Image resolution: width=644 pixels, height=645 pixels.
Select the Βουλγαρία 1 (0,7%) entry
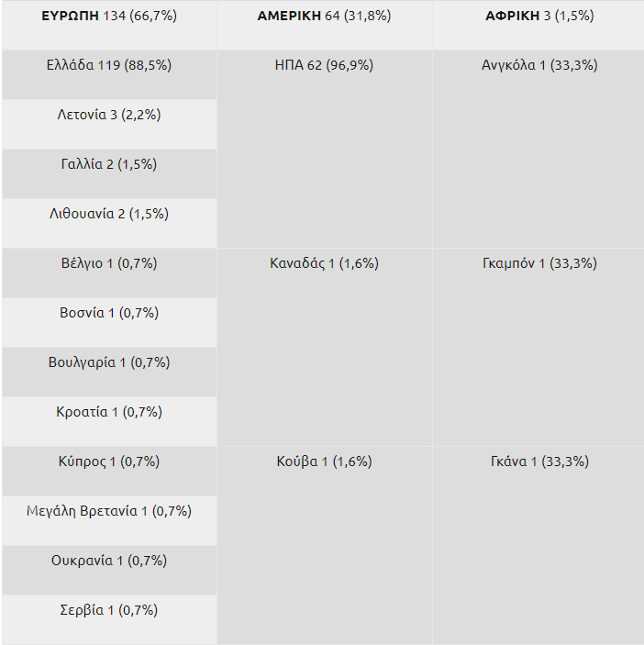click(109, 362)
